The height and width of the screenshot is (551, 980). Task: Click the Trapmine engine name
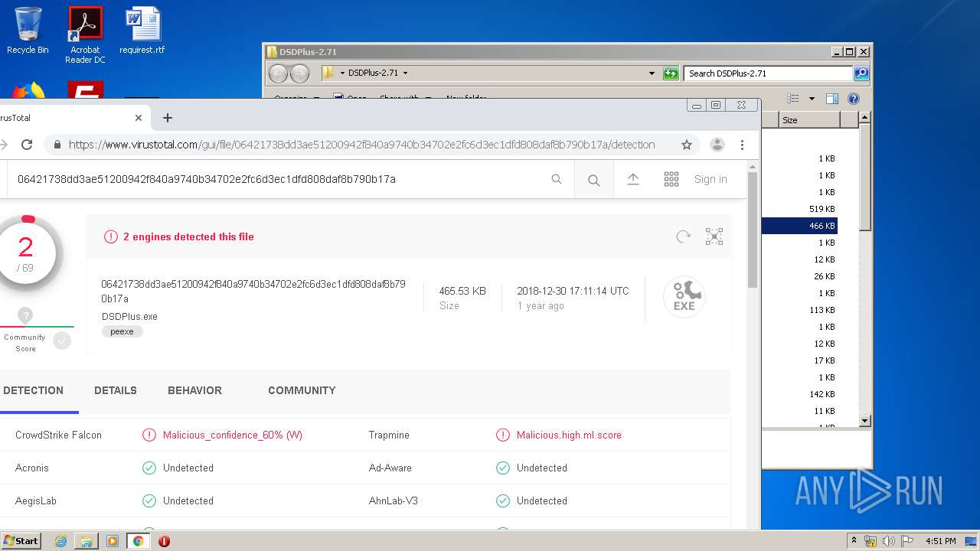tap(389, 435)
